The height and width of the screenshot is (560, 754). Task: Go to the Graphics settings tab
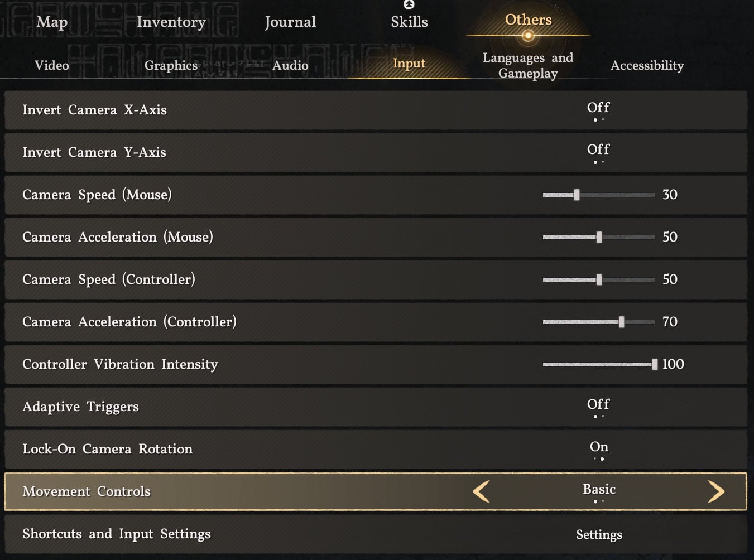coord(171,65)
